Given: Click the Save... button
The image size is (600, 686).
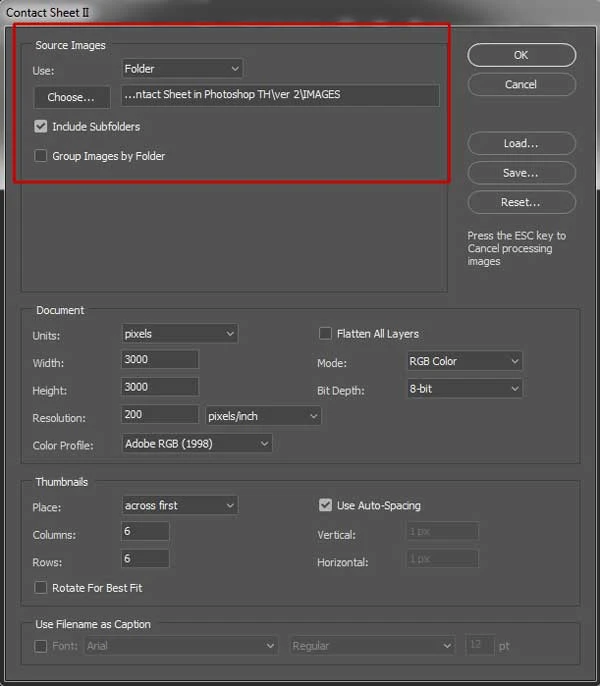Looking at the screenshot, I should (521, 173).
